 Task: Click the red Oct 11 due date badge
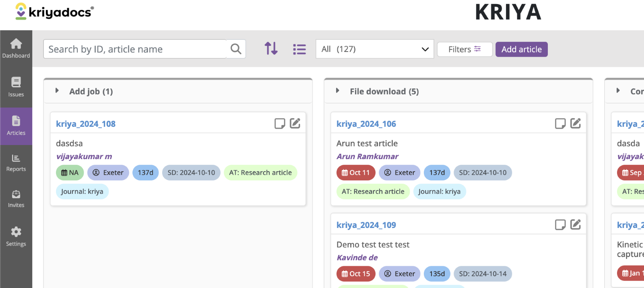[x=355, y=173]
